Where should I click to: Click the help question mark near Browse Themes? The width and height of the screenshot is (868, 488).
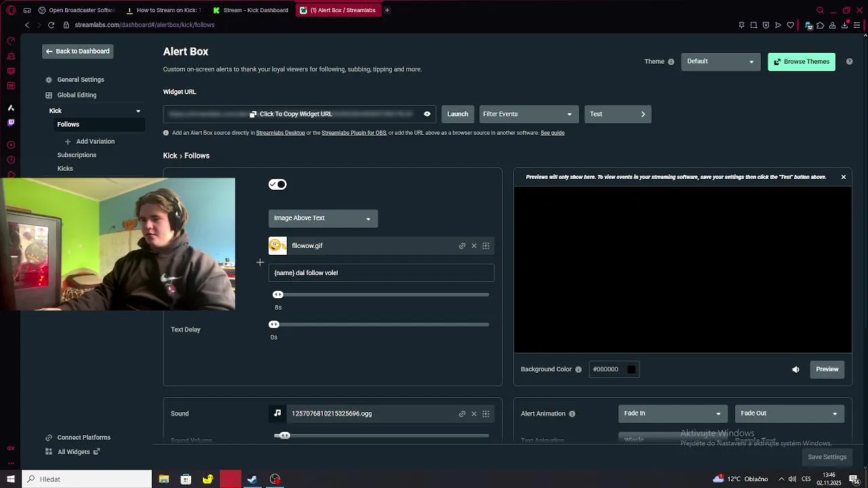point(849,62)
